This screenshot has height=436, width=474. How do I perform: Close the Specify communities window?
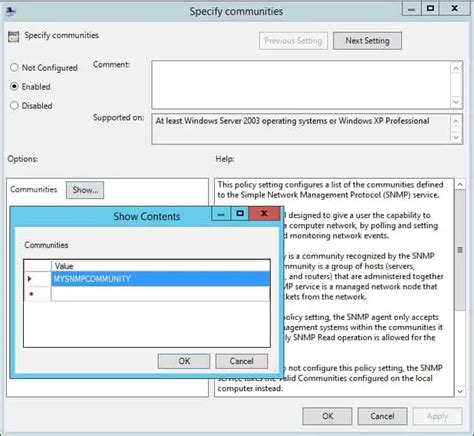(x=454, y=8)
